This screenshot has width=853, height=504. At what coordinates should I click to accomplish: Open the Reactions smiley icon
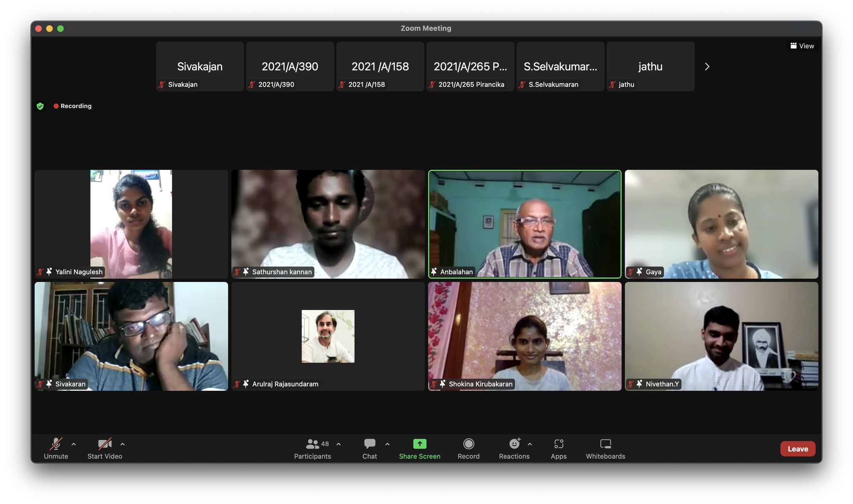point(514,444)
